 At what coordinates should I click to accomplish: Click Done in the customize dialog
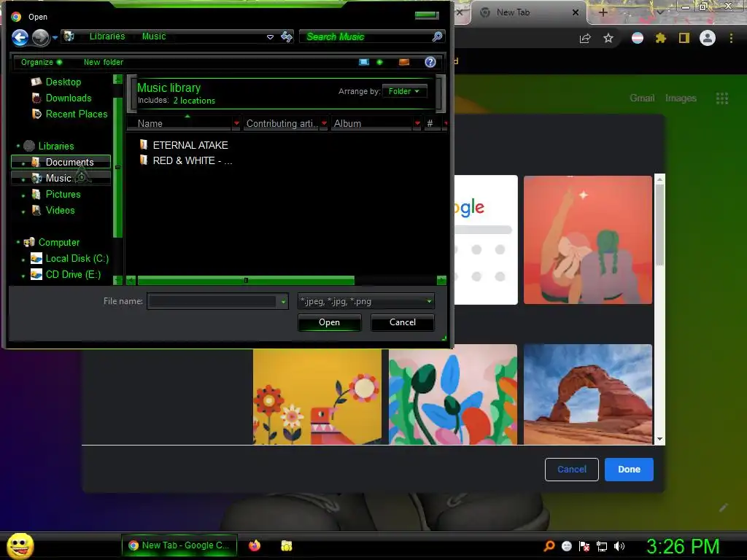[x=629, y=470]
